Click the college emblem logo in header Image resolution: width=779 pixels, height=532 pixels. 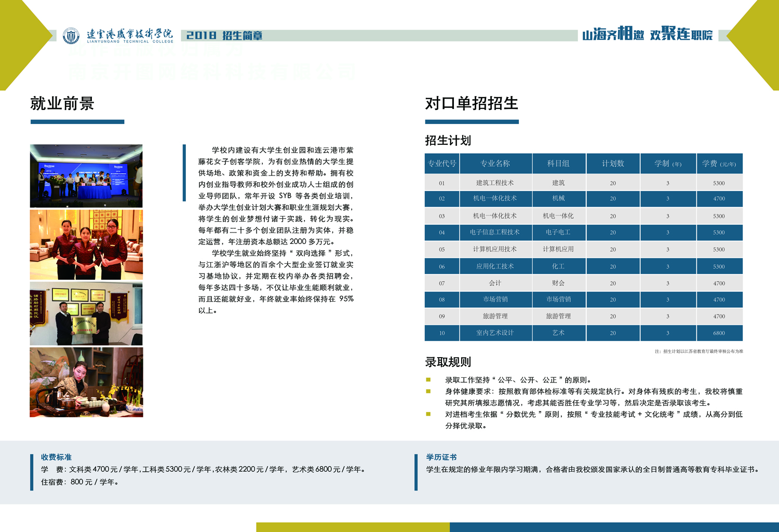click(71, 36)
